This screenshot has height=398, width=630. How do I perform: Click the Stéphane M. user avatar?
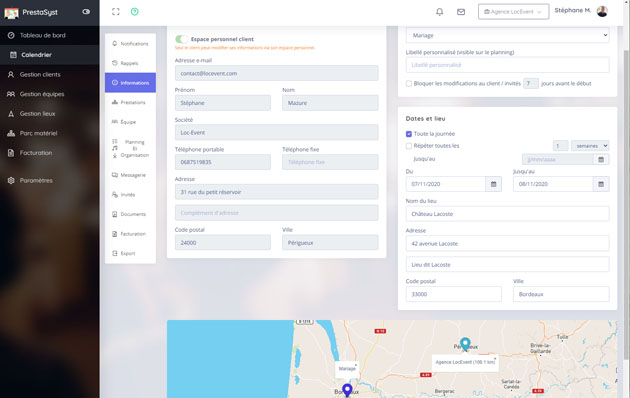(x=602, y=11)
